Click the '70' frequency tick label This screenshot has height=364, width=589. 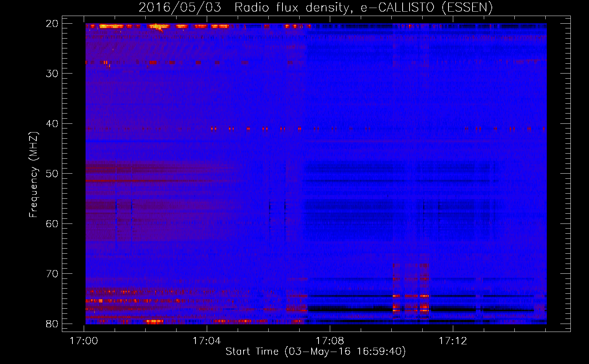point(52,274)
